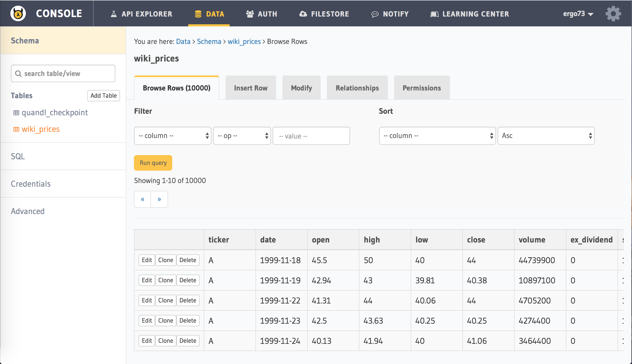Image resolution: width=632 pixels, height=364 pixels.
Task: Open the Filter operator dropdown
Action: tap(242, 136)
